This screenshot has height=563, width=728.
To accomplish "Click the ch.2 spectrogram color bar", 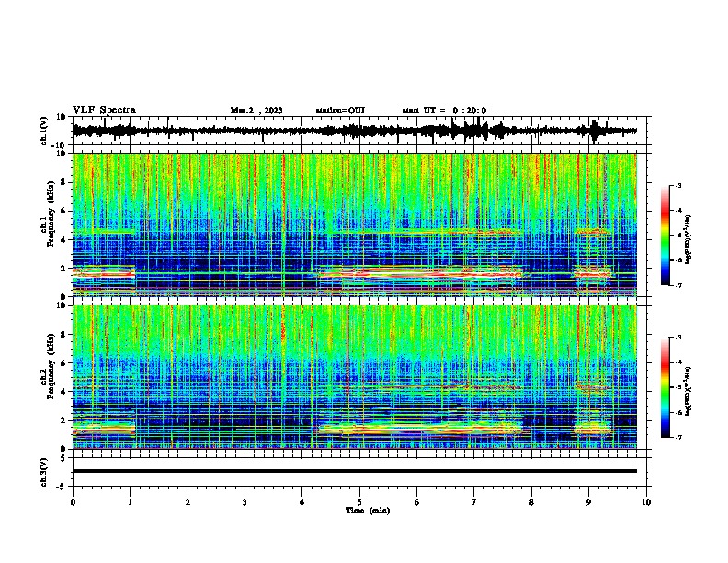I will [x=665, y=387].
